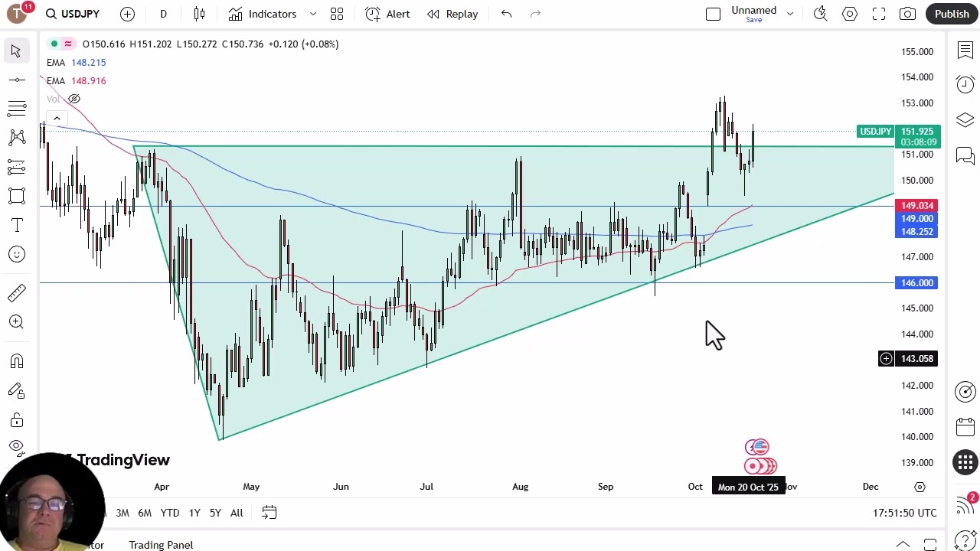This screenshot has height=551, width=980.
Task: Toggle lock all drawings
Action: [x=16, y=420]
